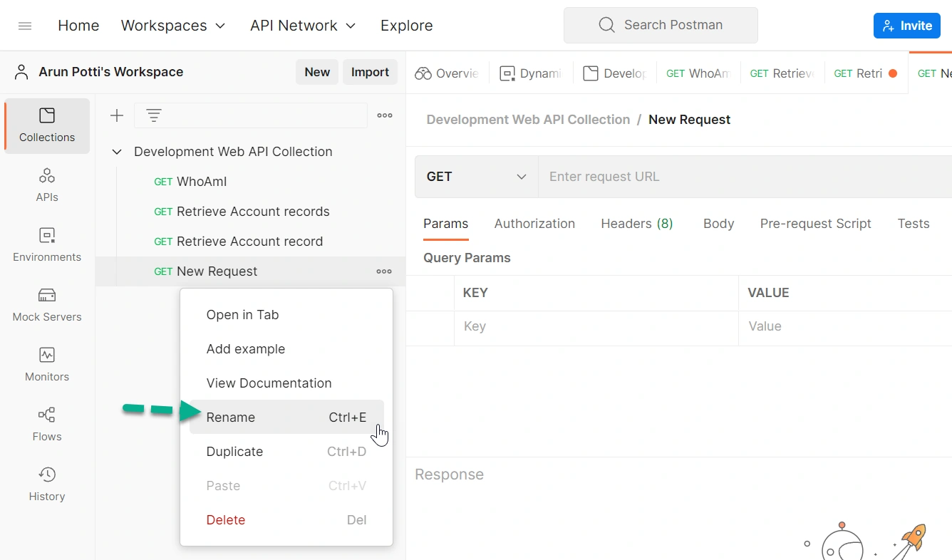Open the Monitors sidebar panel
The width and height of the screenshot is (952, 560).
[47, 365]
